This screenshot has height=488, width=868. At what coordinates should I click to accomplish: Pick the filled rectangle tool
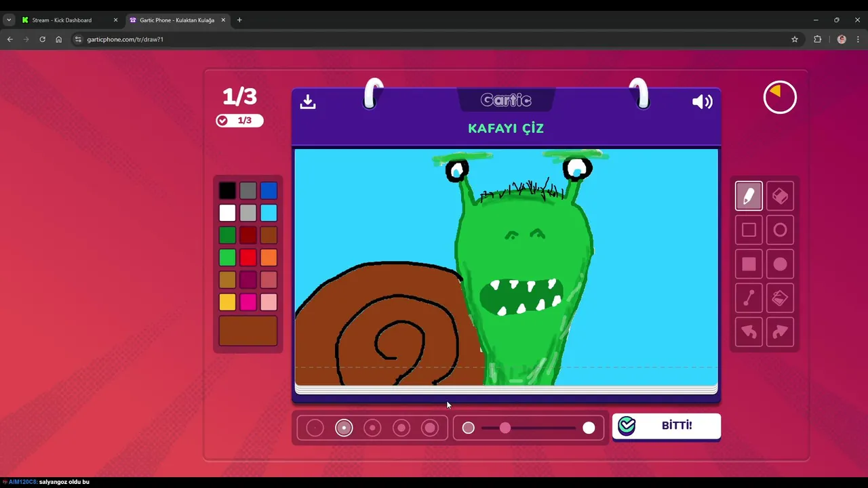(x=749, y=264)
